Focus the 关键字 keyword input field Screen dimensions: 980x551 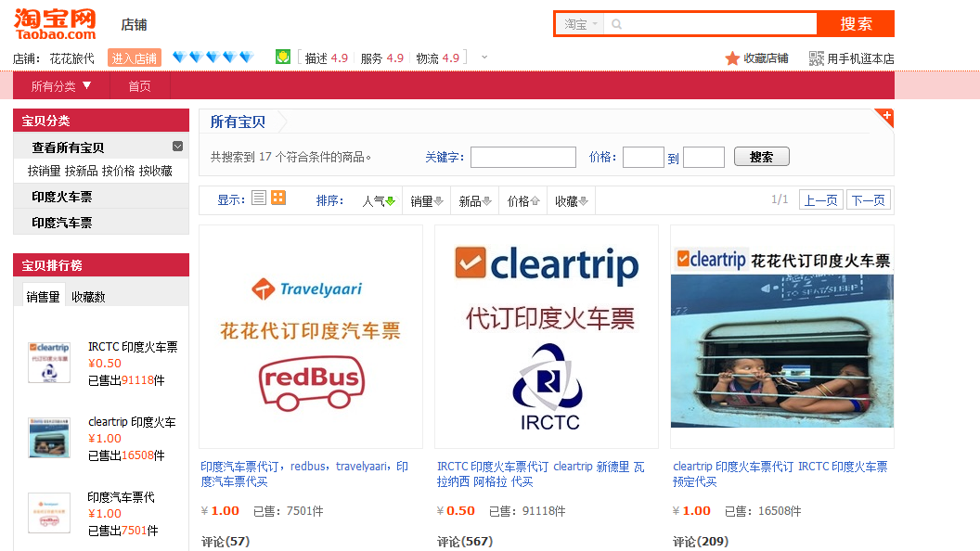[x=523, y=157]
